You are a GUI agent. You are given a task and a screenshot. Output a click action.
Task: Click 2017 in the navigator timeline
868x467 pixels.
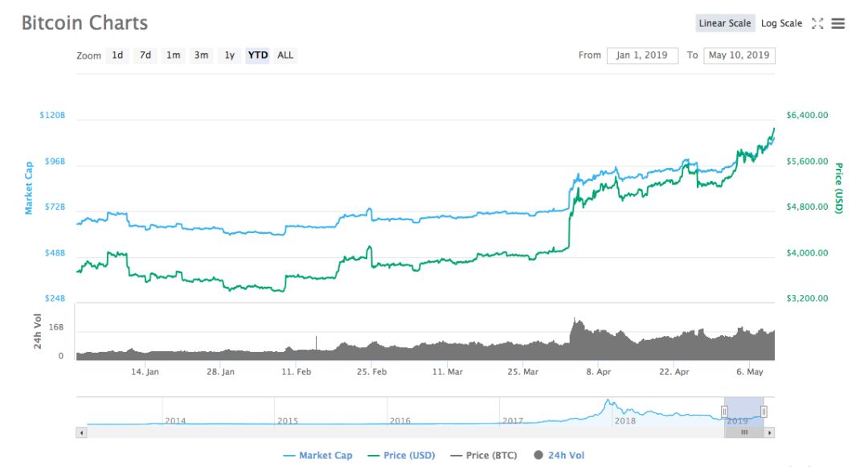(x=513, y=421)
